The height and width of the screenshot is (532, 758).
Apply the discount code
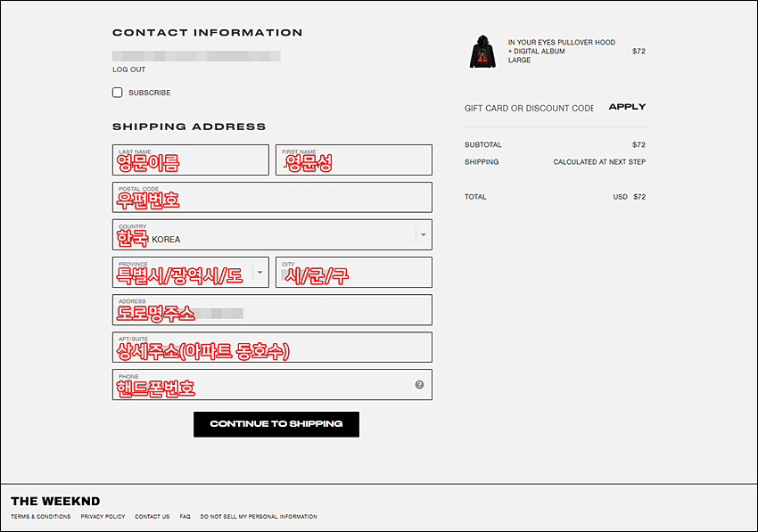click(x=627, y=107)
